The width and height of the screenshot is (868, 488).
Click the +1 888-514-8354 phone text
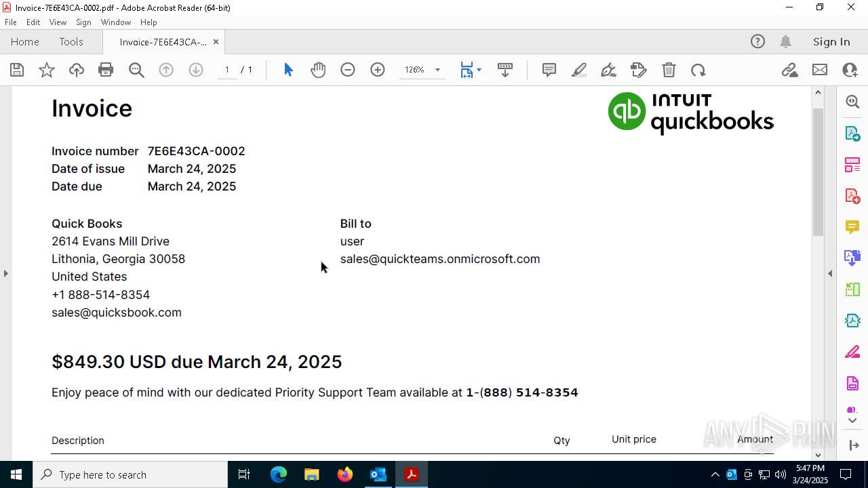click(101, 295)
